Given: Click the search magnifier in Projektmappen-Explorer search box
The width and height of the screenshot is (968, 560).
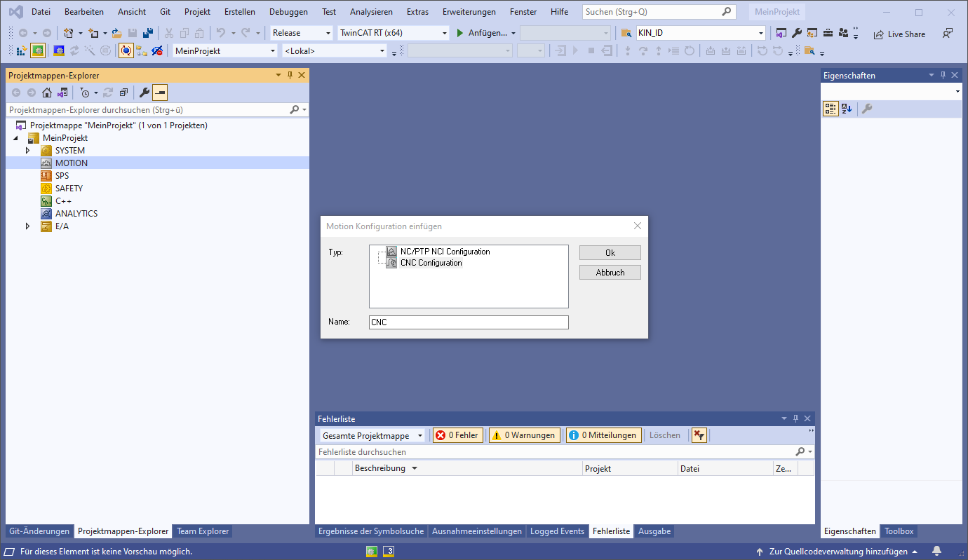Looking at the screenshot, I should click(295, 110).
